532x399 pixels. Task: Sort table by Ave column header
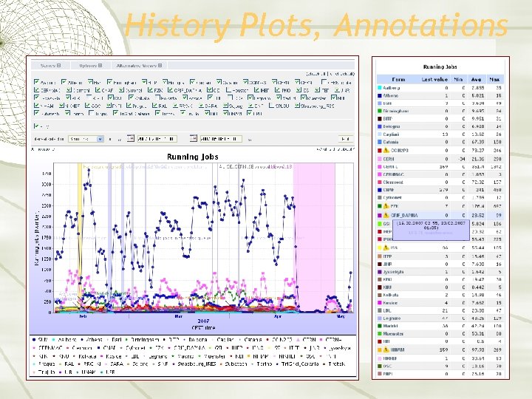476,79
